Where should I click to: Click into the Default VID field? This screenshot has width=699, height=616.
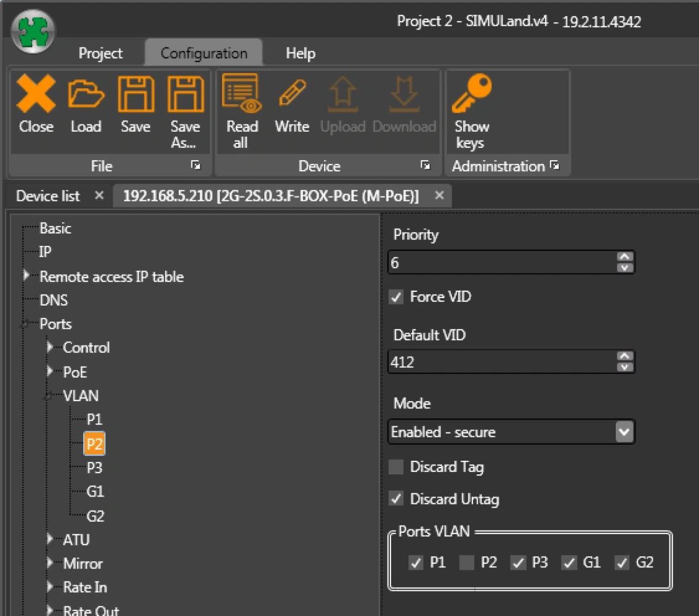[x=499, y=362]
